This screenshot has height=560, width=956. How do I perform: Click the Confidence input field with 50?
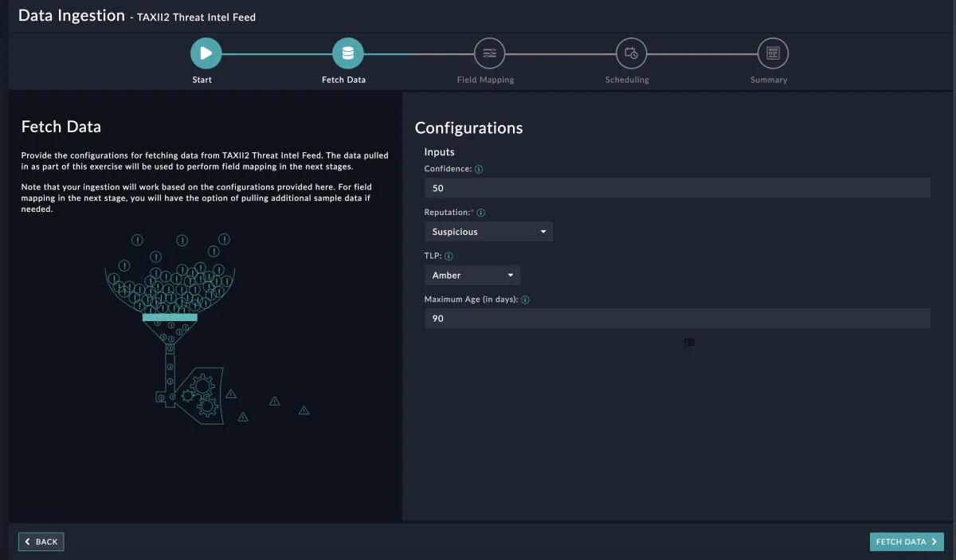tap(677, 188)
